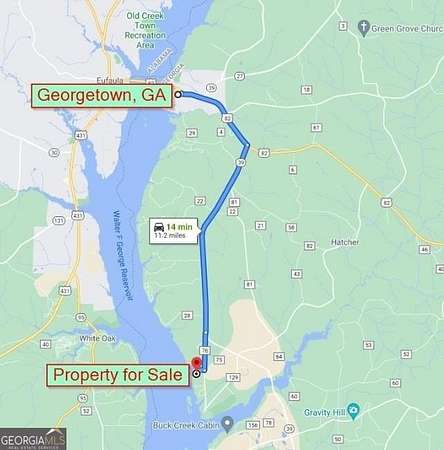Image resolution: width=444 pixels, height=450 pixels.
Task: Click the red property location marker
Action: (x=197, y=363)
